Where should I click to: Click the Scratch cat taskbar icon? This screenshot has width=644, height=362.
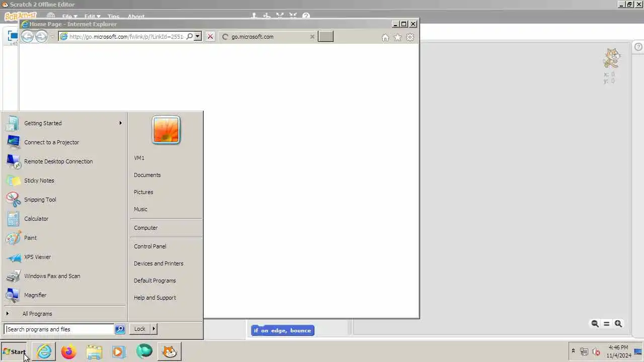[x=170, y=351]
